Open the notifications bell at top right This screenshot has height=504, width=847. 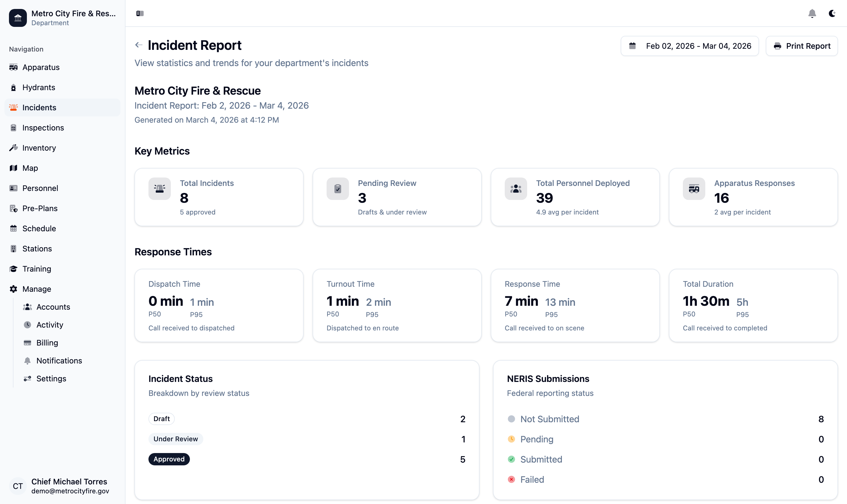tap(812, 14)
